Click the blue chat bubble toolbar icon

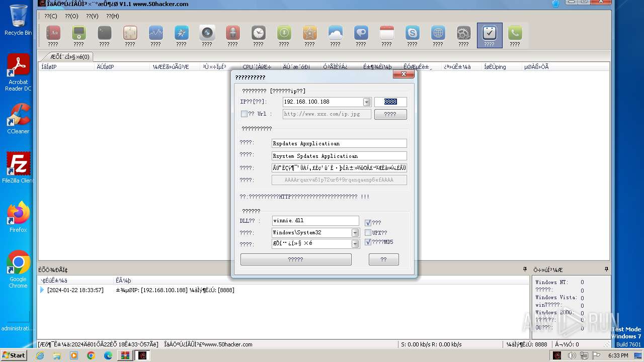pos(361,33)
